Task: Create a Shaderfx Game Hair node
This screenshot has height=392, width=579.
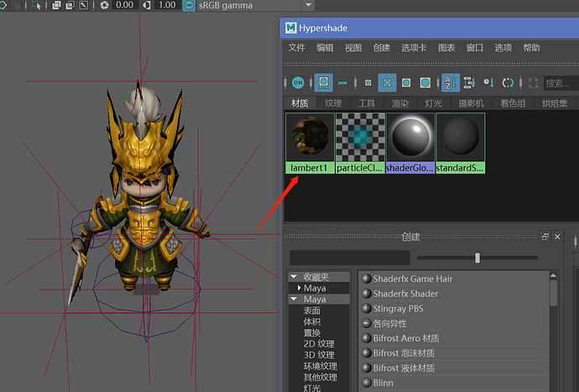Action: pyautogui.click(x=454, y=279)
